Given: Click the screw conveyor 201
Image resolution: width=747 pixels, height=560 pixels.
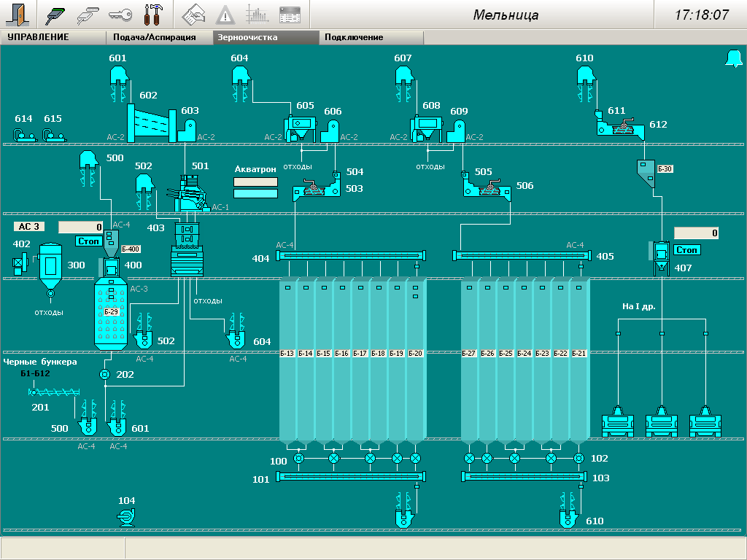Looking at the screenshot, I should pyautogui.click(x=53, y=392).
